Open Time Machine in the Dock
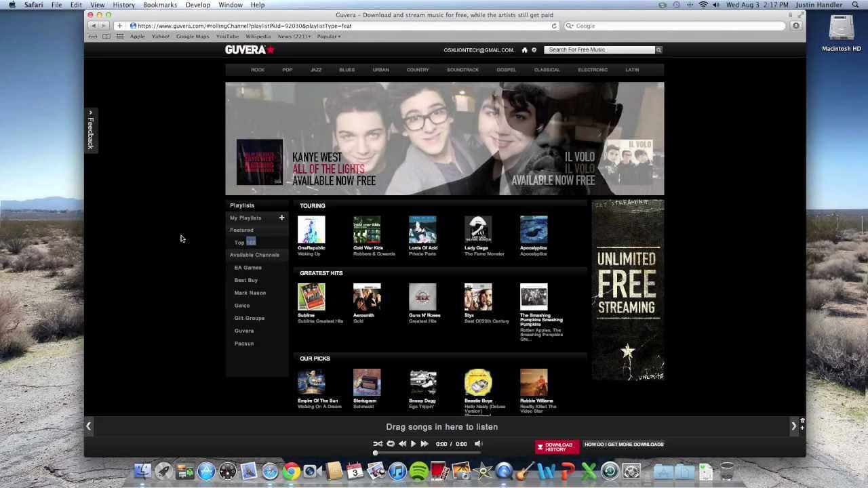The image size is (868, 488). pyautogui.click(x=610, y=471)
